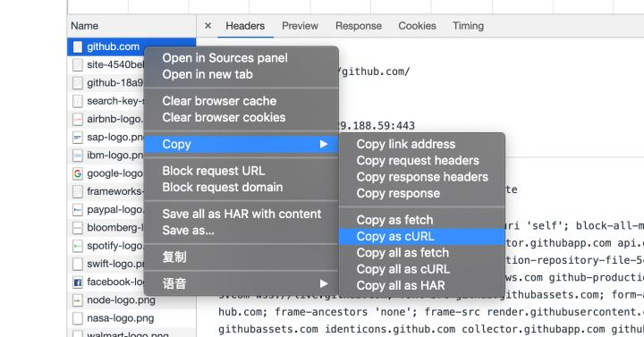Click the google-logo file icon
Screen dimensions: 644x337
point(77,173)
